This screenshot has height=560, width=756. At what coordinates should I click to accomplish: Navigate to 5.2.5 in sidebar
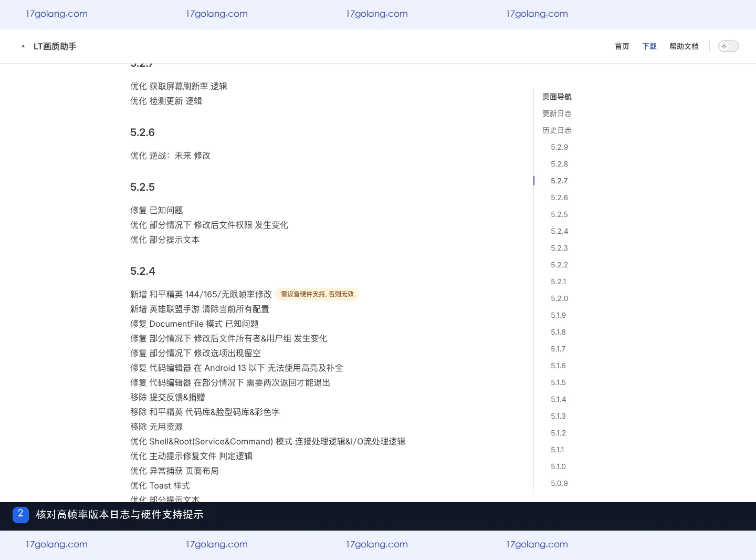[559, 214]
